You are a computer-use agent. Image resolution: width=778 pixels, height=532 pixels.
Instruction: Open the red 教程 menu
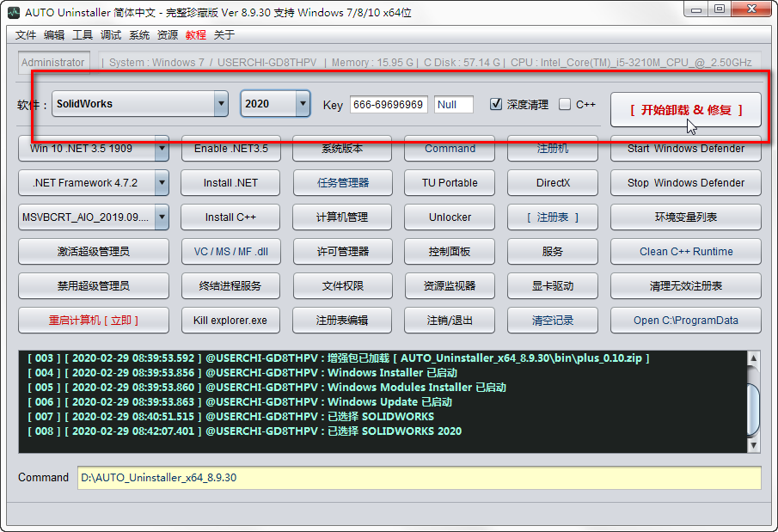pyautogui.click(x=195, y=34)
